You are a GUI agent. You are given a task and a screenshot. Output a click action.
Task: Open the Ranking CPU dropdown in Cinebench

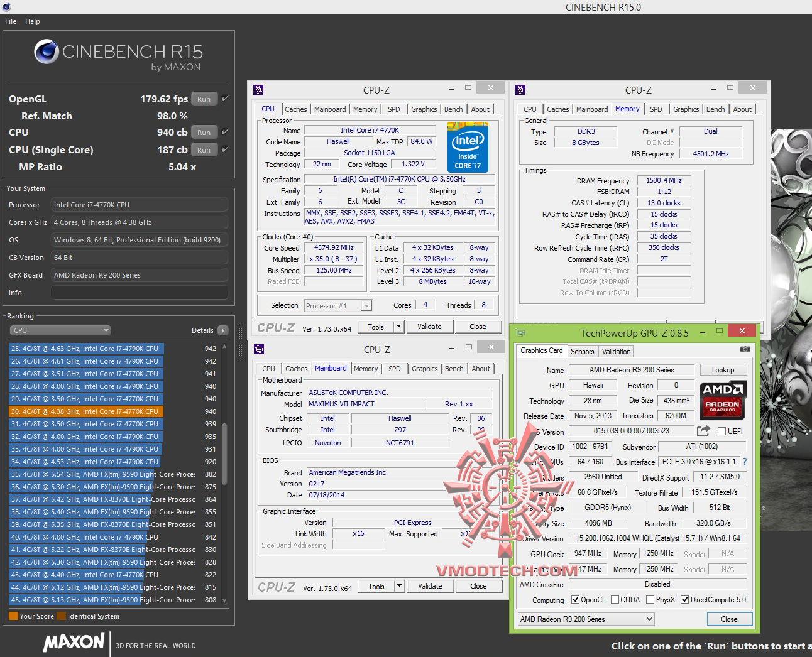[60, 330]
